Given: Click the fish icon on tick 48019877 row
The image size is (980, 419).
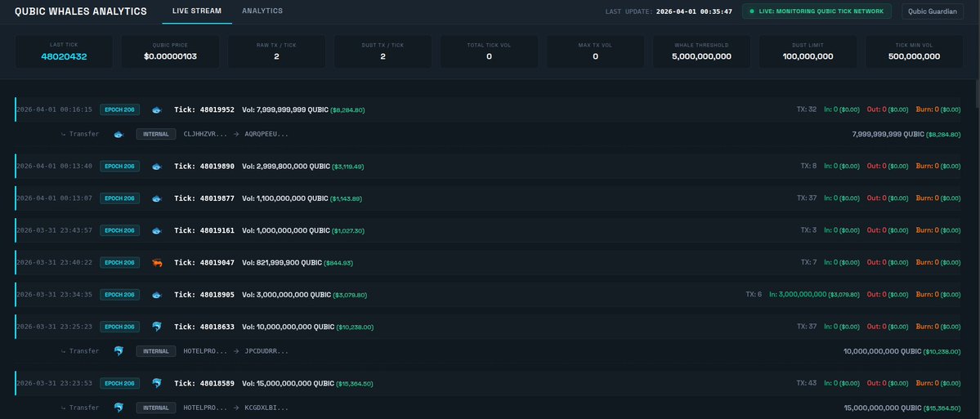Looking at the screenshot, I should (x=156, y=198).
